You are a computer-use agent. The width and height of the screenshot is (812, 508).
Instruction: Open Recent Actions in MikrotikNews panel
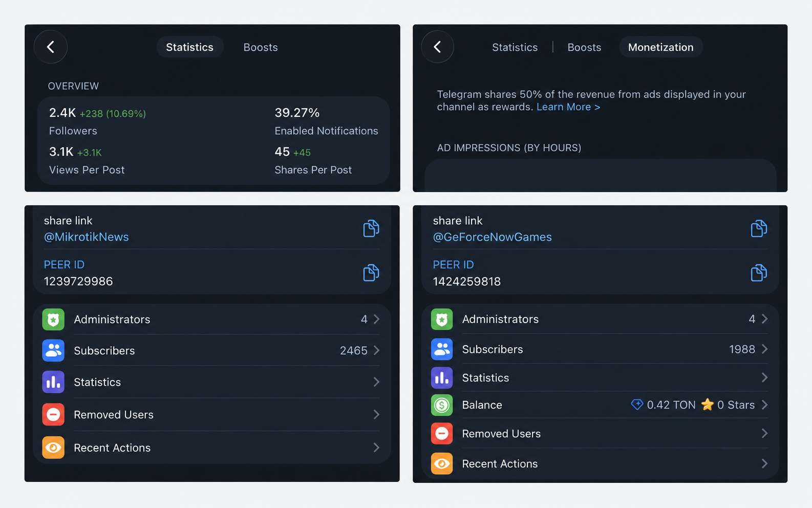click(x=212, y=448)
